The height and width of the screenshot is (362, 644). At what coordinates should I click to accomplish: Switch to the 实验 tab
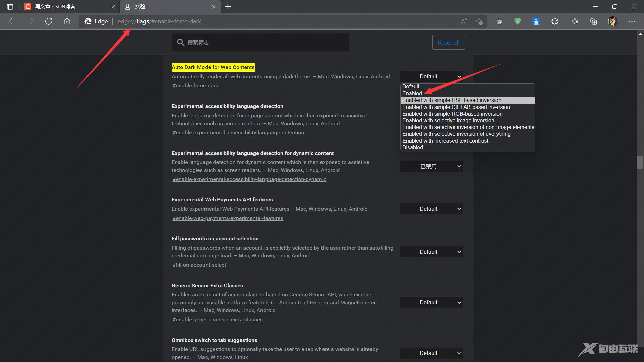pyautogui.click(x=171, y=7)
